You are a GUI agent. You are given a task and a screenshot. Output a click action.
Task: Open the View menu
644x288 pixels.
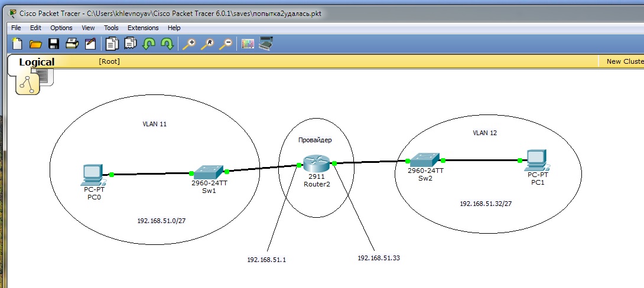(88, 28)
